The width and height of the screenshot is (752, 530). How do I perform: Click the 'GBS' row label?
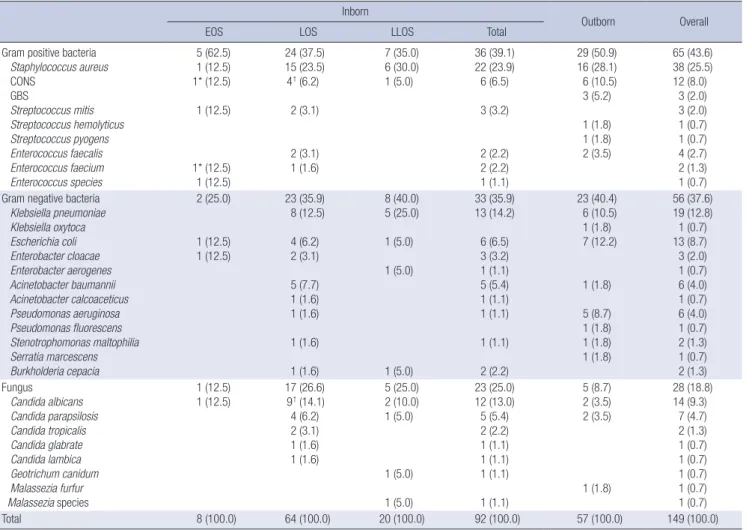click(x=19, y=96)
